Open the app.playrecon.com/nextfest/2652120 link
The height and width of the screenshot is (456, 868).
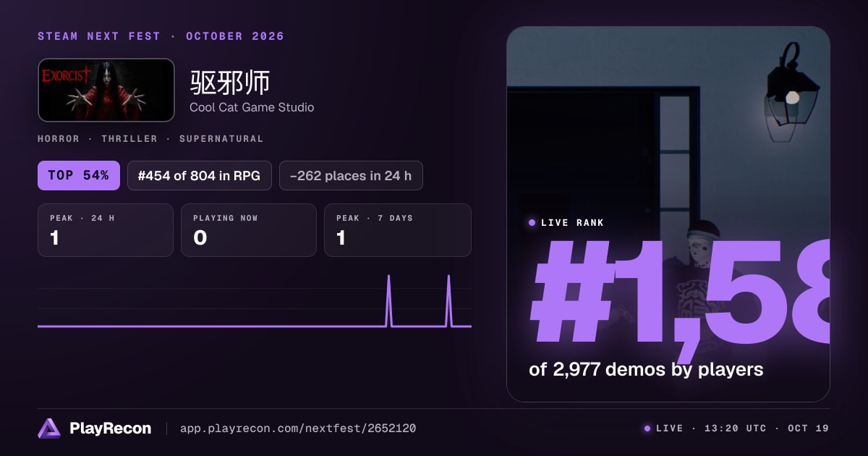(298, 428)
